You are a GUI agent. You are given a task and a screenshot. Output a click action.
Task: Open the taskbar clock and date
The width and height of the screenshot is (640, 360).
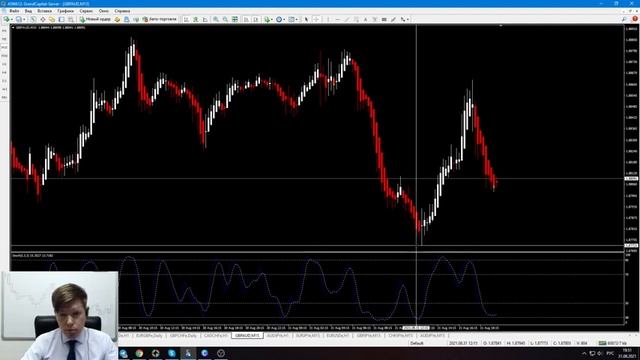pos(628,353)
